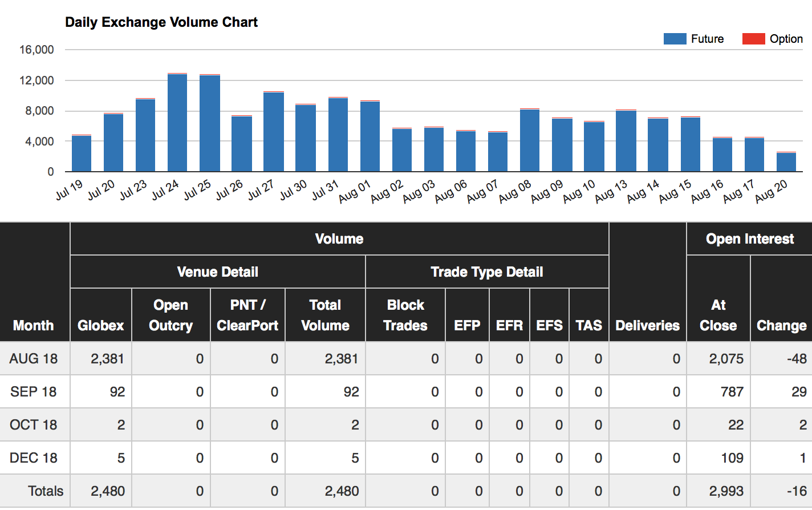The height and width of the screenshot is (510, 812).
Task: Click the Total Volume column header
Action: tap(326, 315)
